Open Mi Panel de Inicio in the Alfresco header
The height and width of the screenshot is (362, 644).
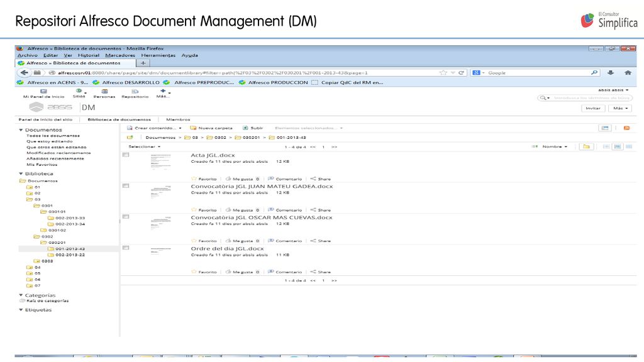click(43, 94)
